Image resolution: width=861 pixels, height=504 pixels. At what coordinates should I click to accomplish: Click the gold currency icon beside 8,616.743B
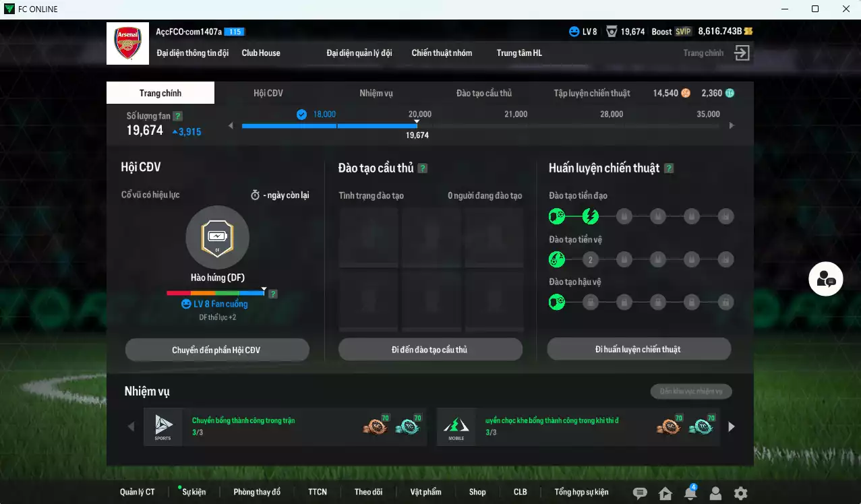(748, 32)
